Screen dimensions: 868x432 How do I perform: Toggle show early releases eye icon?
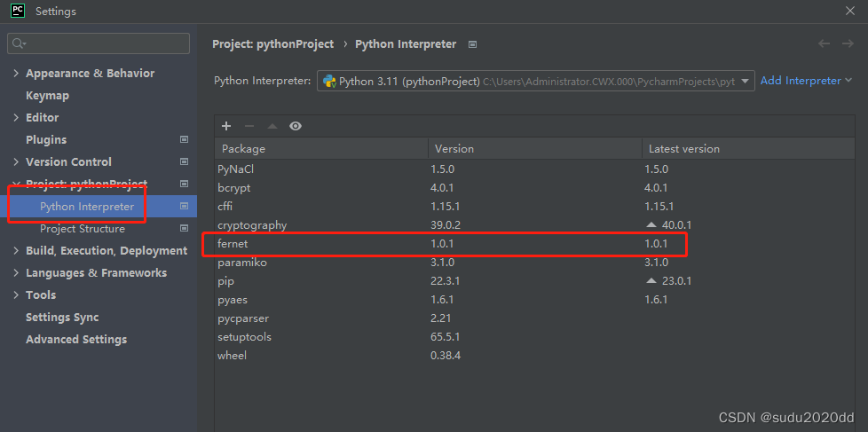(x=296, y=126)
